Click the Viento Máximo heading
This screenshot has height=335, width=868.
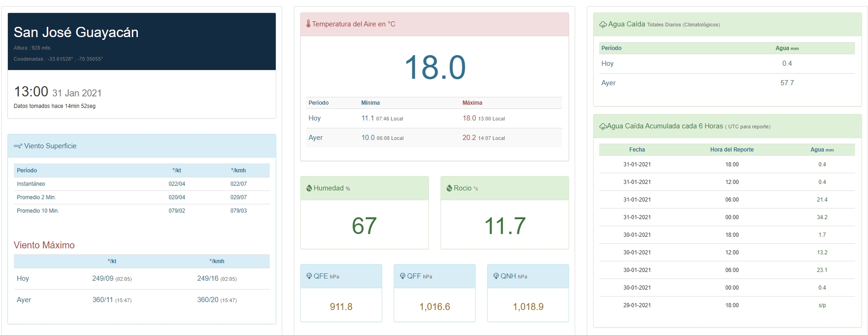[x=44, y=245]
